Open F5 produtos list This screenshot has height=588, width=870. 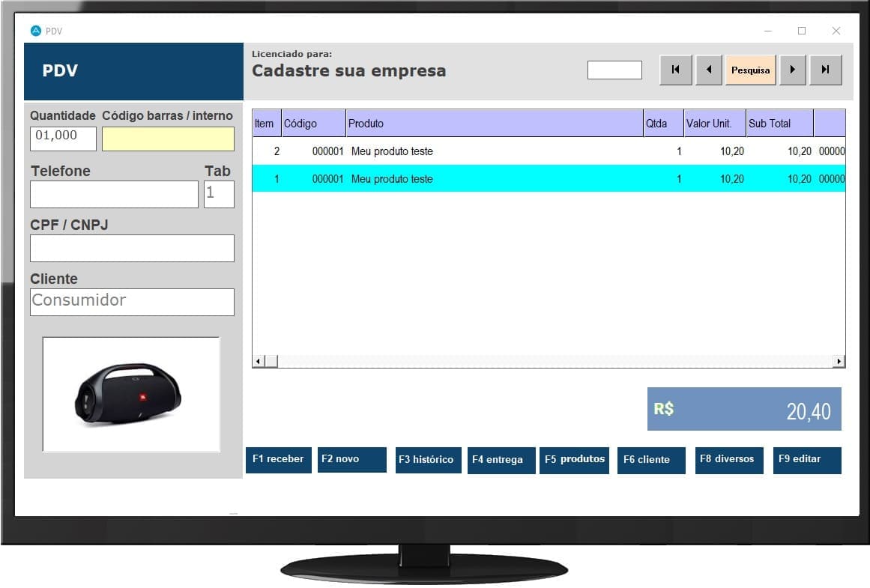575,460
